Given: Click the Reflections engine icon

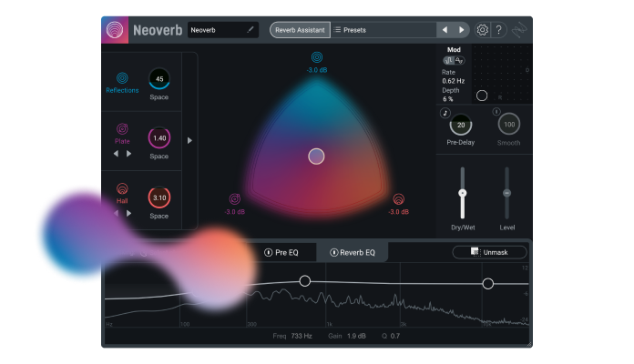Looking at the screenshot, I should click(122, 77).
